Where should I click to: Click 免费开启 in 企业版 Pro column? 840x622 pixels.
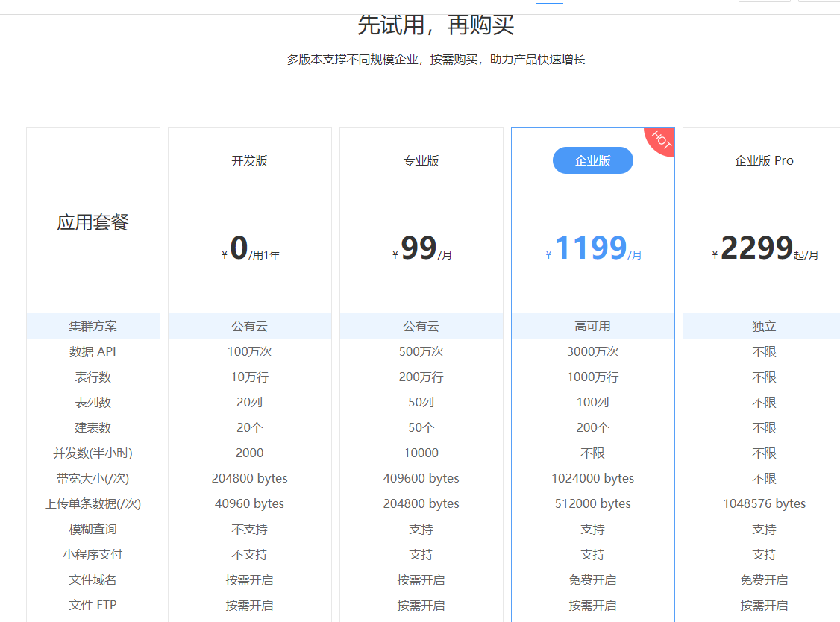(764, 579)
